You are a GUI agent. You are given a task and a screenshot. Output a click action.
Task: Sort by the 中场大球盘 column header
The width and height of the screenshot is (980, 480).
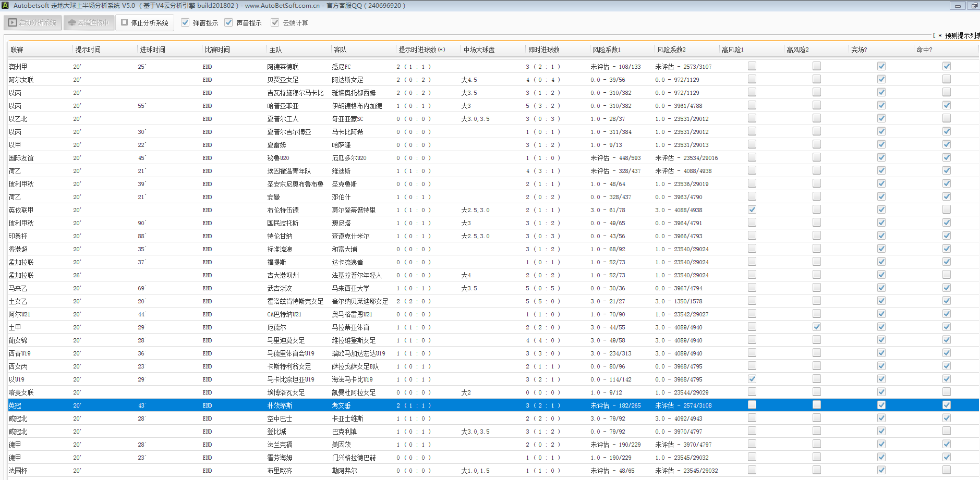[479, 50]
